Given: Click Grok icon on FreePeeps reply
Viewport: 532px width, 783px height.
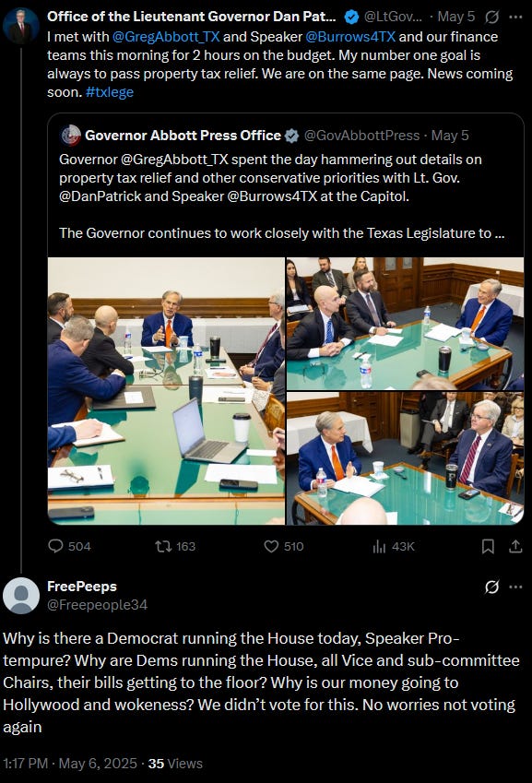Looking at the screenshot, I should coord(492,587).
